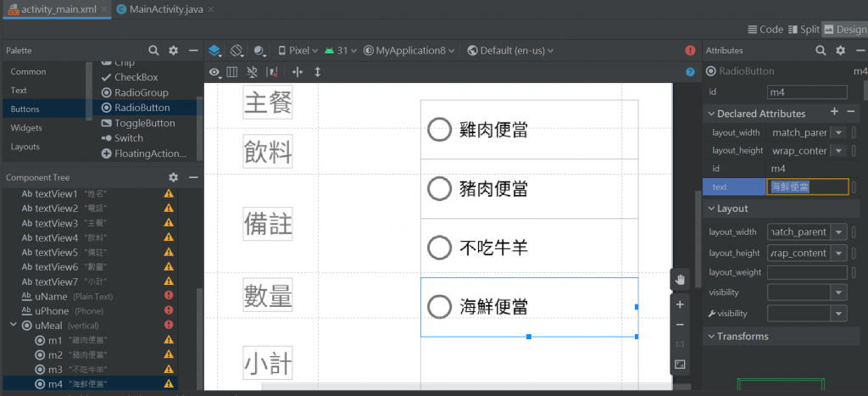868x396 pixels.
Task: Switch to Split view mode
Action: pyautogui.click(x=804, y=30)
